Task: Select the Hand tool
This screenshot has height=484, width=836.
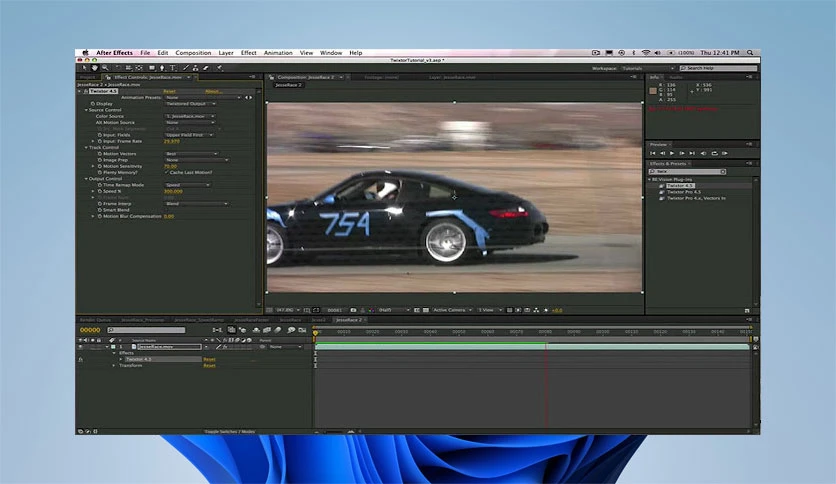Action: (95, 68)
